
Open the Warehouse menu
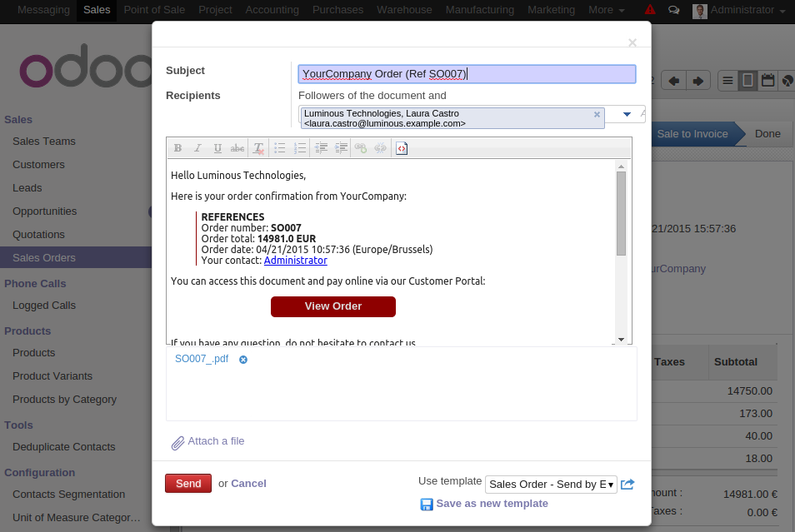tap(404, 10)
